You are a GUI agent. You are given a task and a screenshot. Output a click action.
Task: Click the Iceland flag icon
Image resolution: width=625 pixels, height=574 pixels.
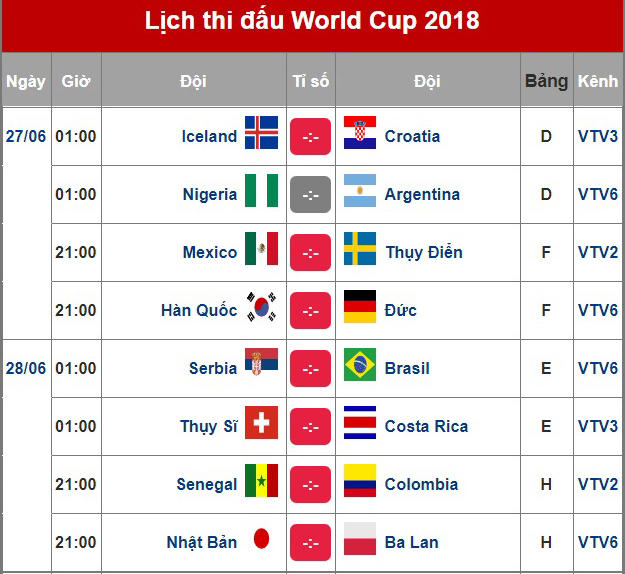click(x=261, y=135)
